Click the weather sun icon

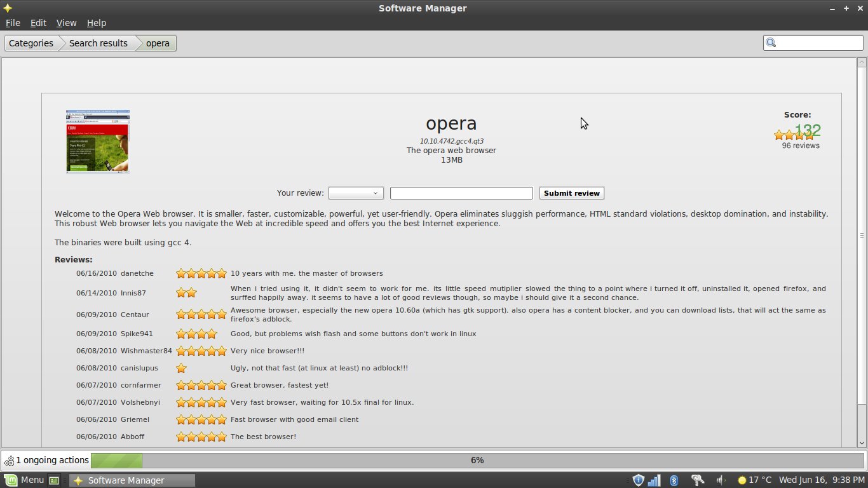pos(742,480)
